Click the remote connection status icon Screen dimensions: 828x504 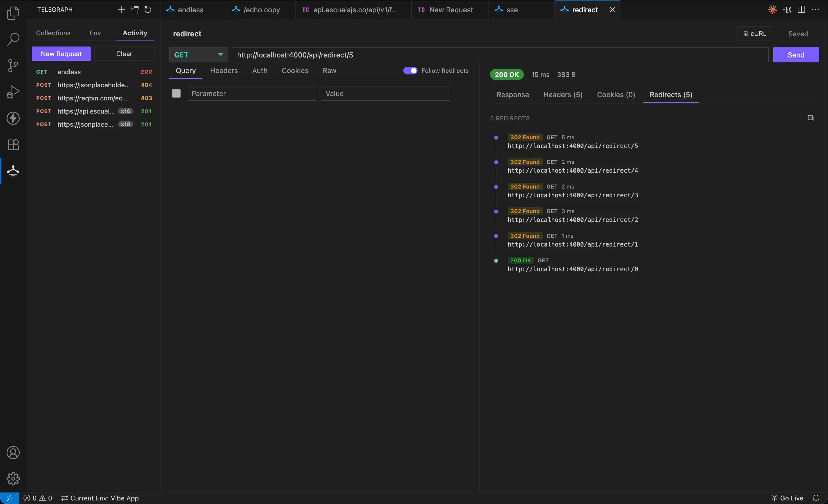pyautogui.click(x=9, y=498)
